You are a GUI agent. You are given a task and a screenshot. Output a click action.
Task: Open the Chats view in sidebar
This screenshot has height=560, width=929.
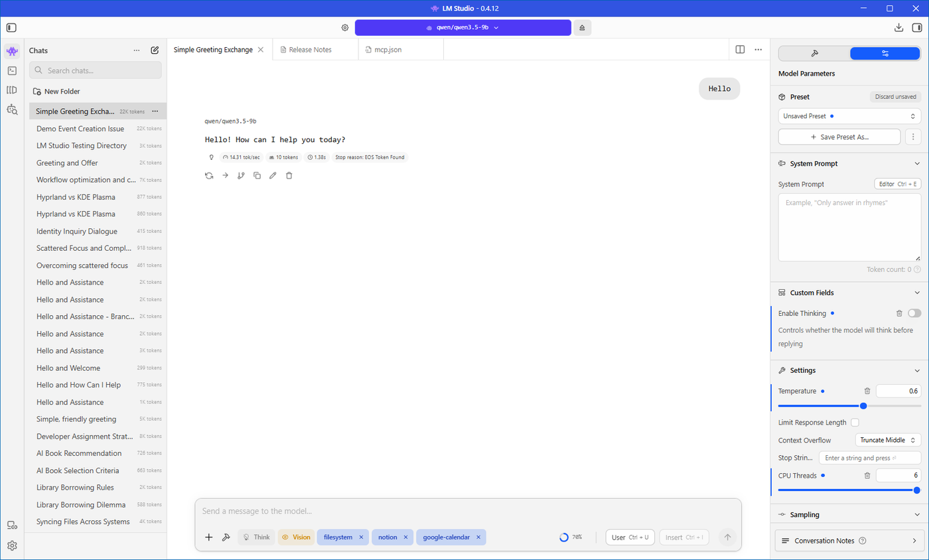[12, 52]
